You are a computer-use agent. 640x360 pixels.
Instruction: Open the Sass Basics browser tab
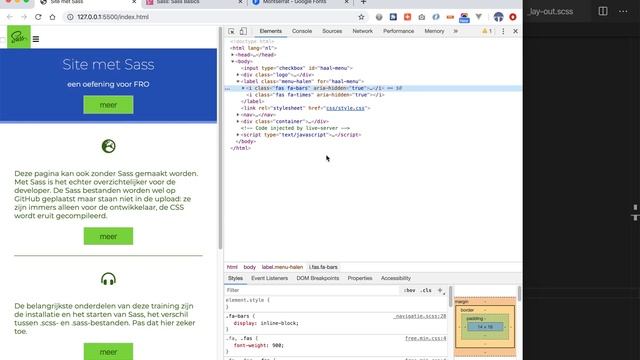[x=194, y=2]
